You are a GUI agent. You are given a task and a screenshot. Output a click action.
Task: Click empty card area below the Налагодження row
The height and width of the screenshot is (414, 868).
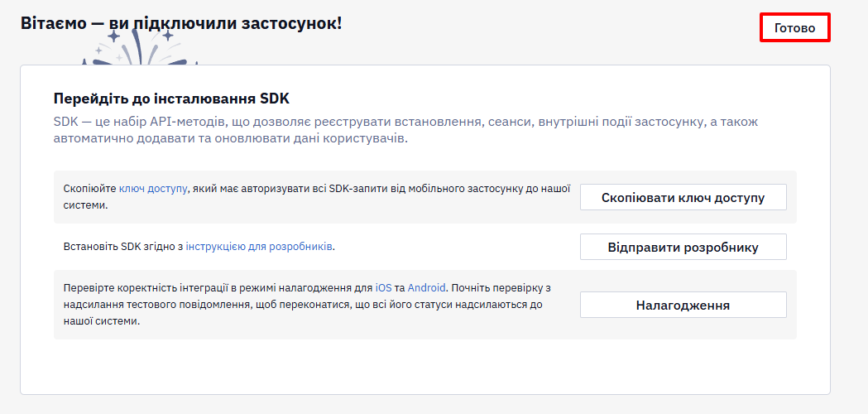[x=425, y=366]
